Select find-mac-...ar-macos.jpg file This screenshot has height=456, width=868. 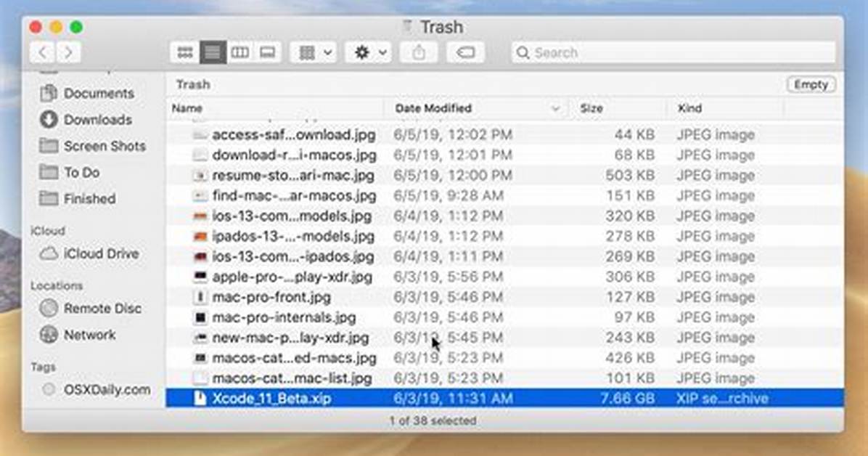point(504,195)
